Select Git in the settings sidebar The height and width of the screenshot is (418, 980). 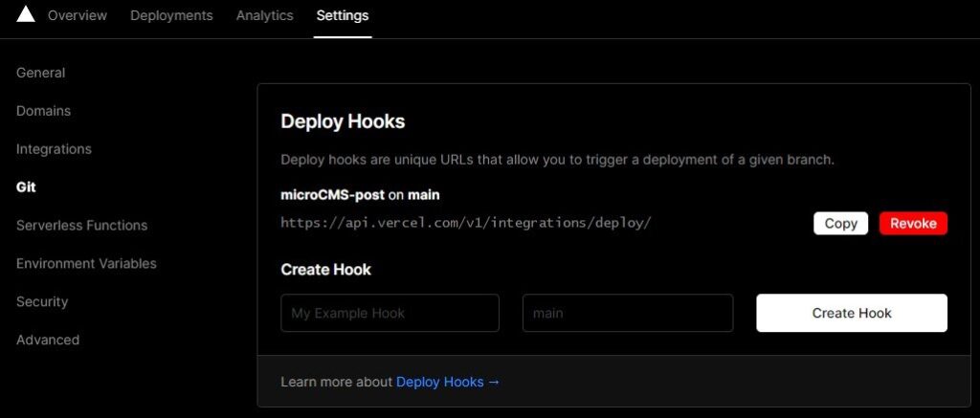pos(26,187)
